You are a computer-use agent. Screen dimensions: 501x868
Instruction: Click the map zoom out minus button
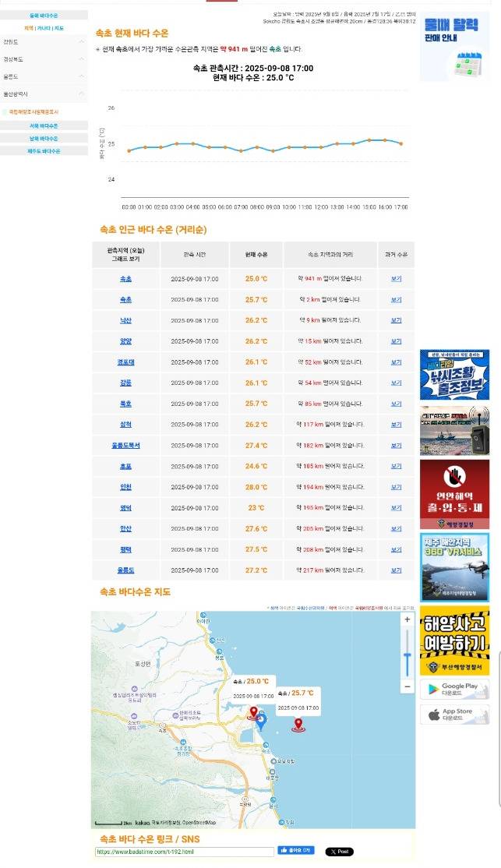(407, 686)
